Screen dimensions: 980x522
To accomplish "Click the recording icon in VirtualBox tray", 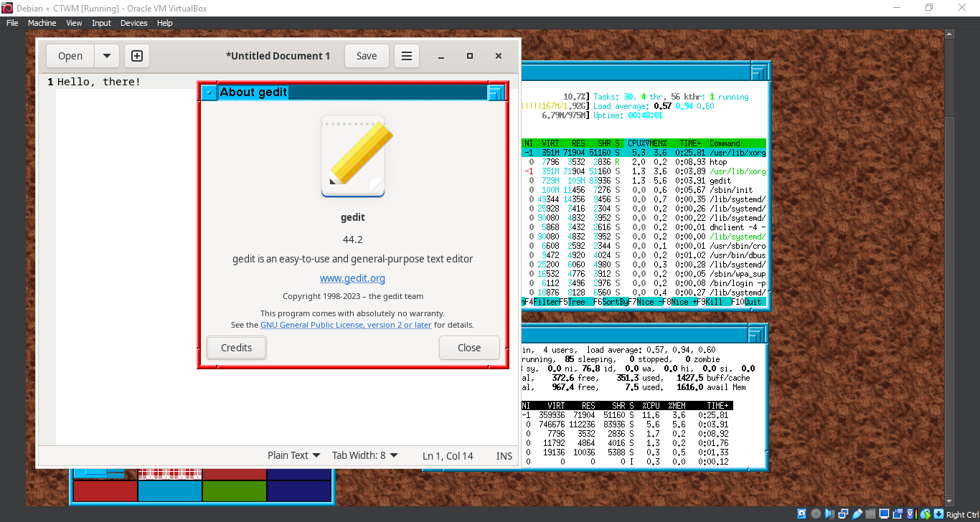I will coord(897,514).
